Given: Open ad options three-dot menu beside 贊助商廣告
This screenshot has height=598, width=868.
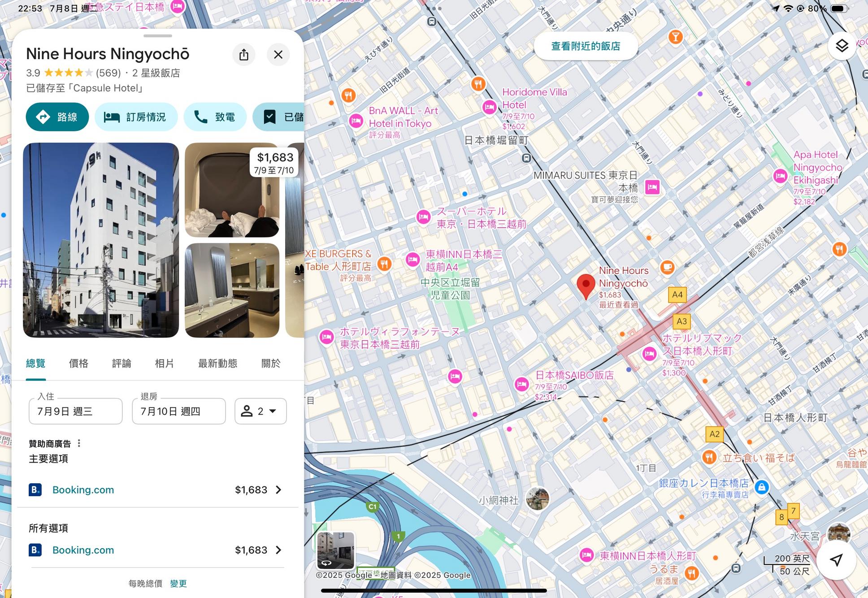Looking at the screenshot, I should tap(79, 443).
